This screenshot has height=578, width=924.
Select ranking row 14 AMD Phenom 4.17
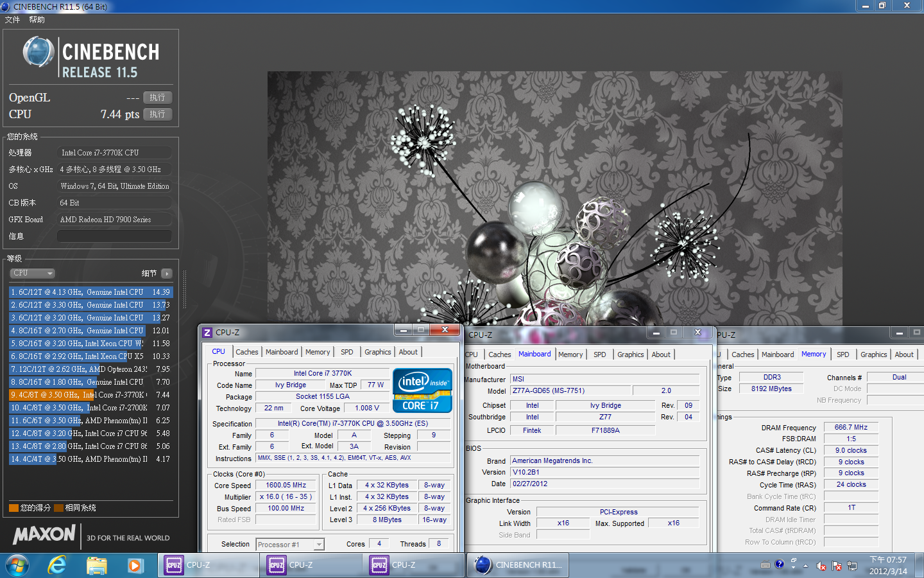[90, 459]
